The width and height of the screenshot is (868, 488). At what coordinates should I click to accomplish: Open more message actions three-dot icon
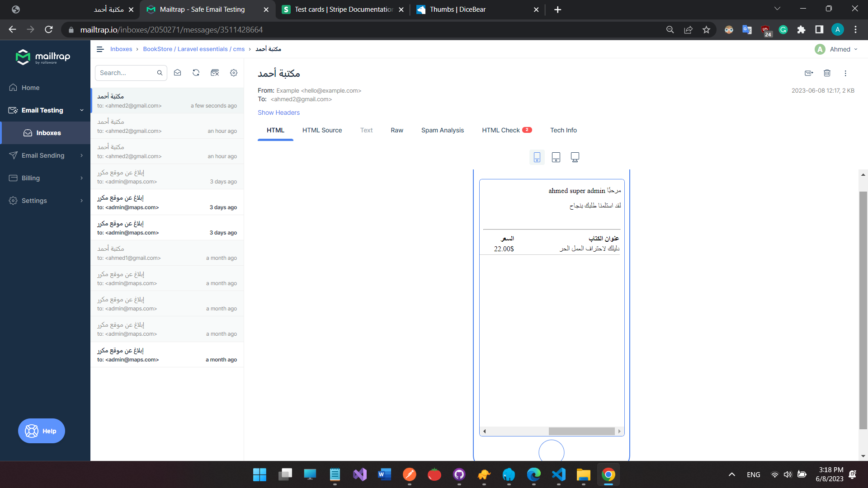845,73
